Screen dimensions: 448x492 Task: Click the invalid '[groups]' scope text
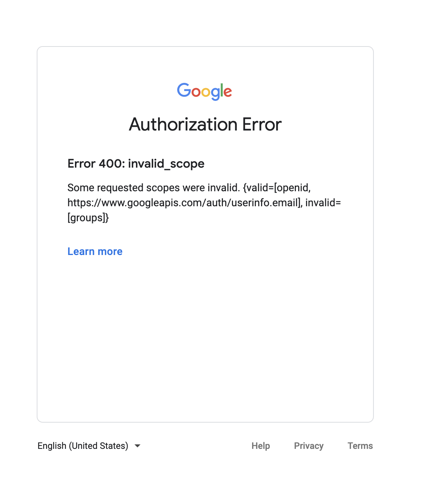[x=87, y=217]
